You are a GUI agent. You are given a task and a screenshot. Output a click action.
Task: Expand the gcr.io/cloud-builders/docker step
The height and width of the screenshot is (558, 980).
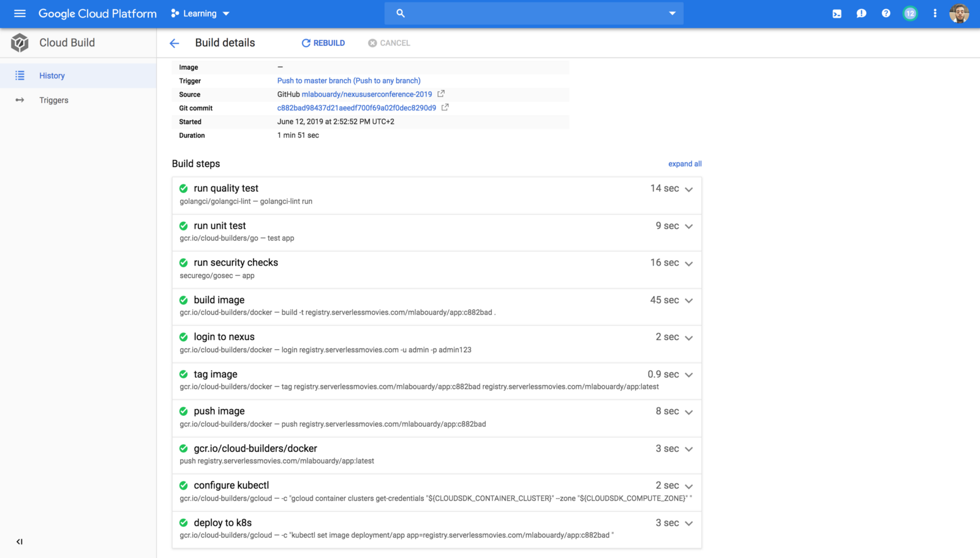pos(689,450)
